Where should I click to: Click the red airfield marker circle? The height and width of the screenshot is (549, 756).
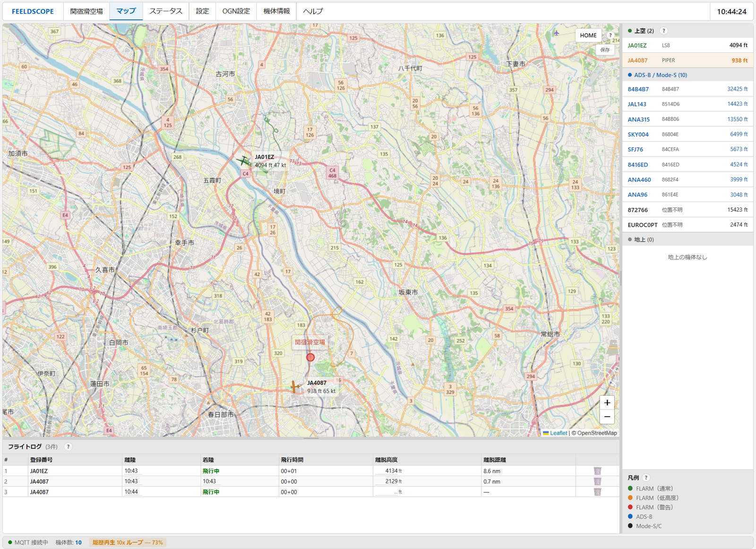(310, 357)
